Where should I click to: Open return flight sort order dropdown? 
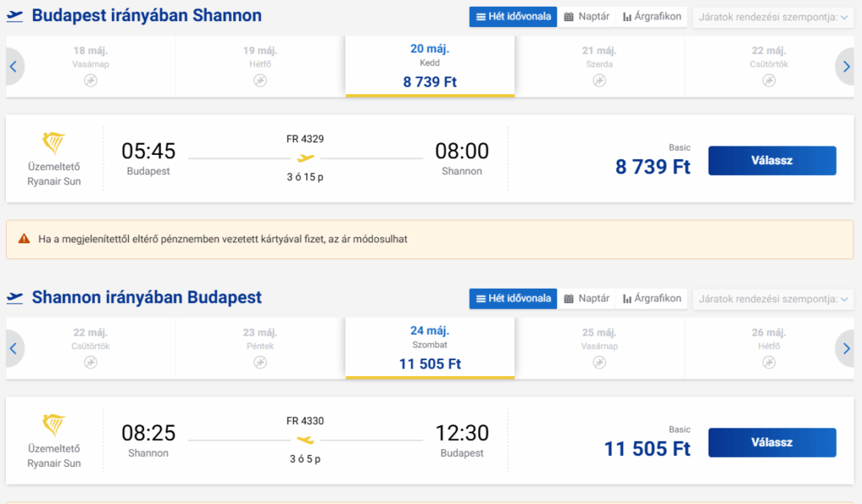click(x=773, y=299)
